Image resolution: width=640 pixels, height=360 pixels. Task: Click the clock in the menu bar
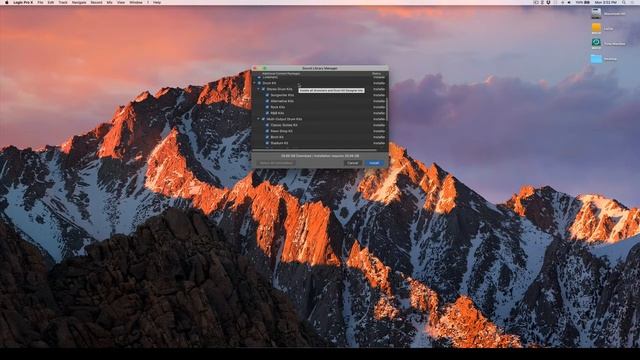click(x=607, y=2)
